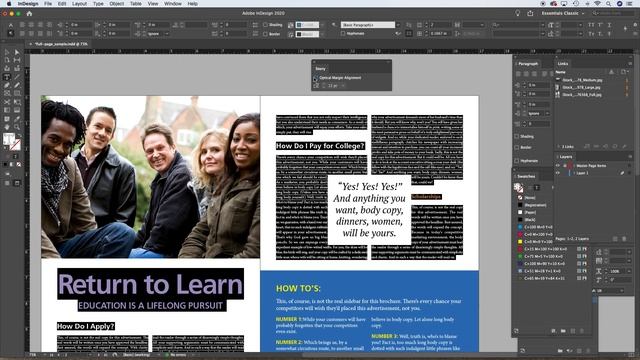Select the Eyedropper tool
The image size is (640, 360).
click(x=17, y=119)
